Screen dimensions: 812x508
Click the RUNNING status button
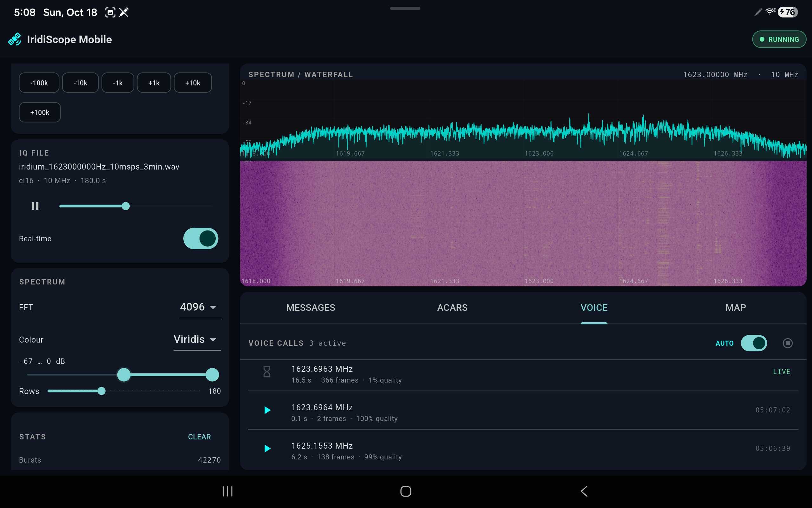point(779,39)
